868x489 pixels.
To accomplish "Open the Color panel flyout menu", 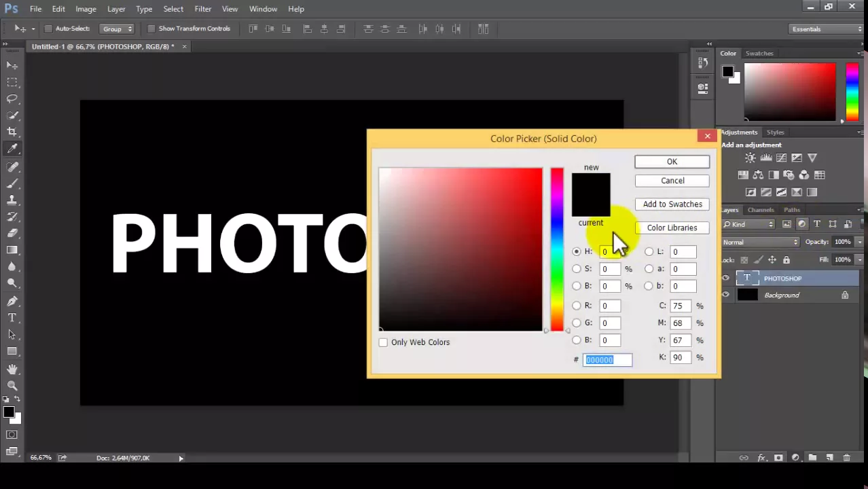I will 861,53.
